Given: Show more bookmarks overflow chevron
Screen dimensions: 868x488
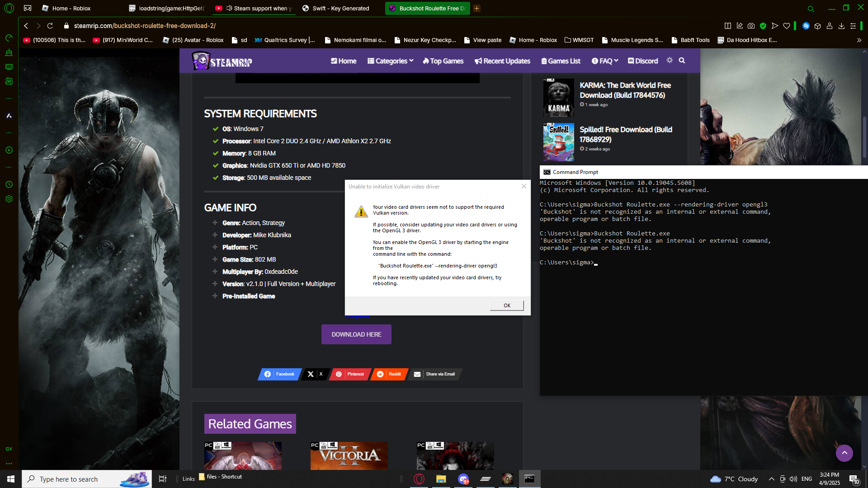Looking at the screenshot, I should point(859,40).
